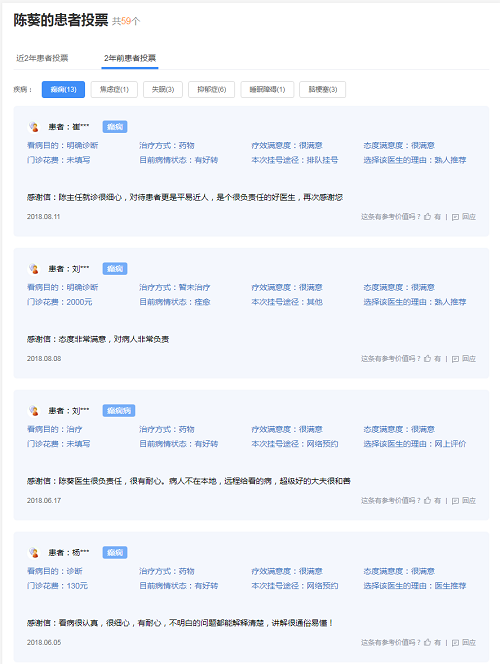The height and width of the screenshot is (664, 500).
Task: Click 本次挂号途径：排队挂号
Action: (x=295, y=160)
